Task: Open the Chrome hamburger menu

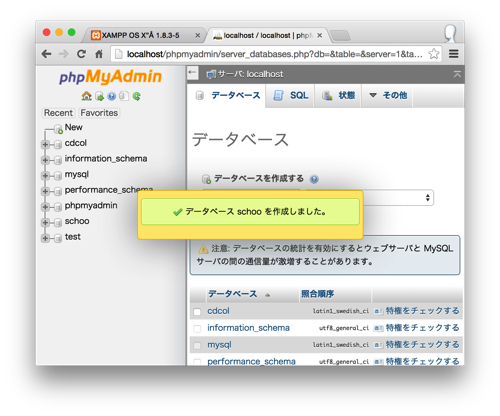Action: (454, 54)
